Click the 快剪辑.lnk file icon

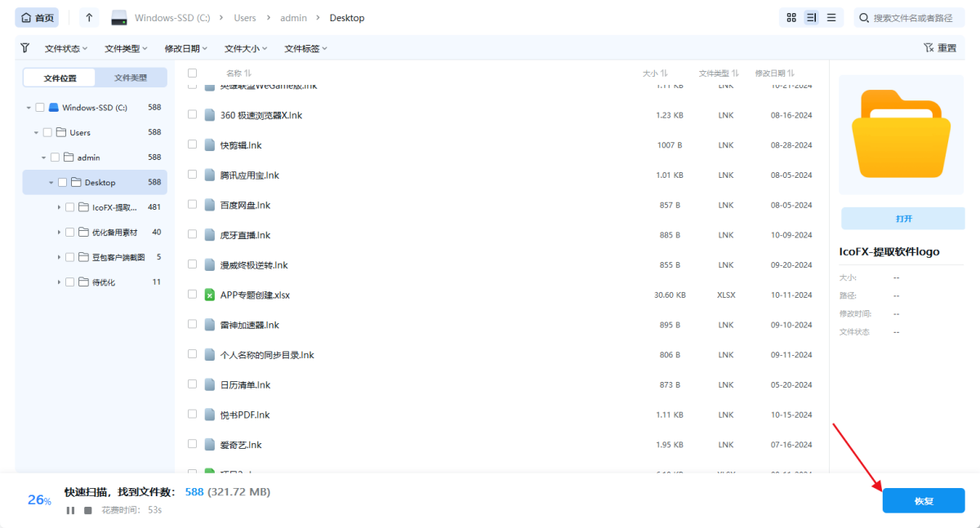pyautogui.click(x=210, y=145)
